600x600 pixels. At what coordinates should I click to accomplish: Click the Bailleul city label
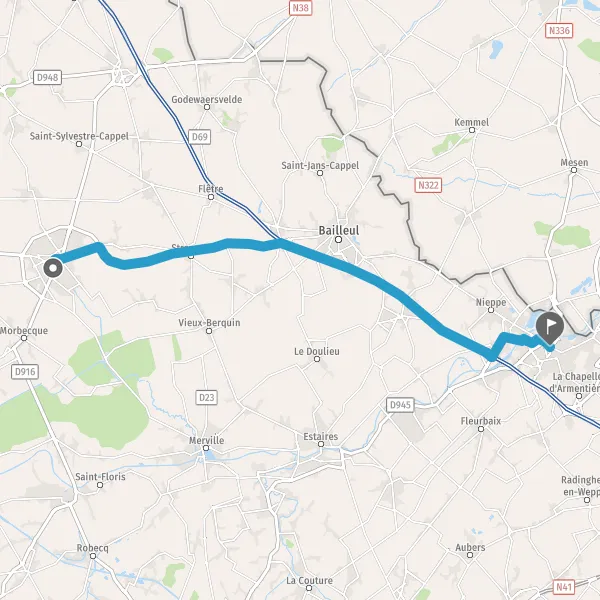coord(339,230)
